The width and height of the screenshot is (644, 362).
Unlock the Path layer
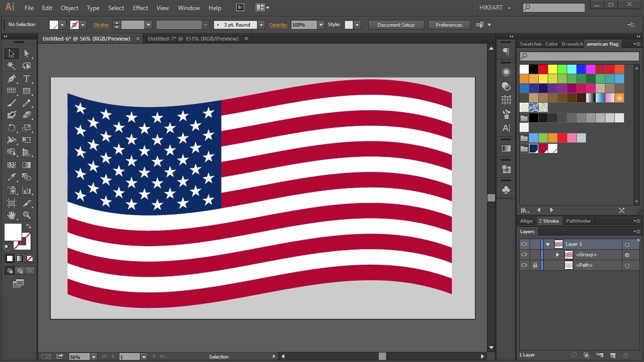[x=535, y=265]
